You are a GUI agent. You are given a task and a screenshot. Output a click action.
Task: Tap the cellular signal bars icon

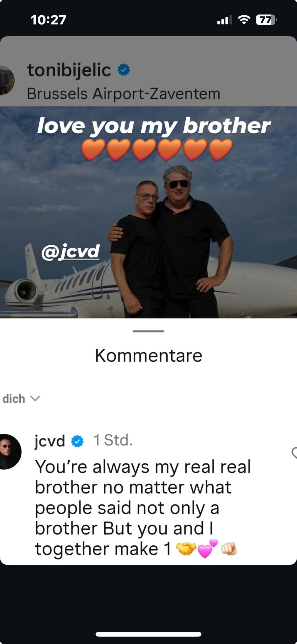(x=224, y=20)
